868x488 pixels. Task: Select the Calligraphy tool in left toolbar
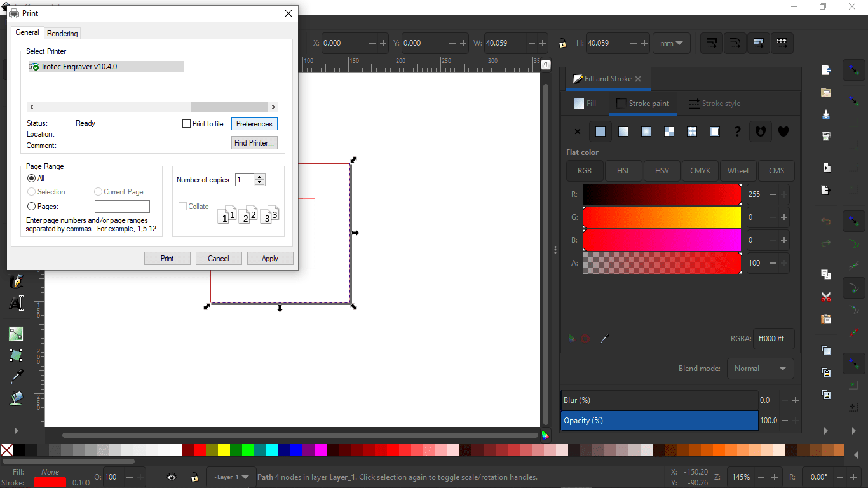tap(17, 281)
